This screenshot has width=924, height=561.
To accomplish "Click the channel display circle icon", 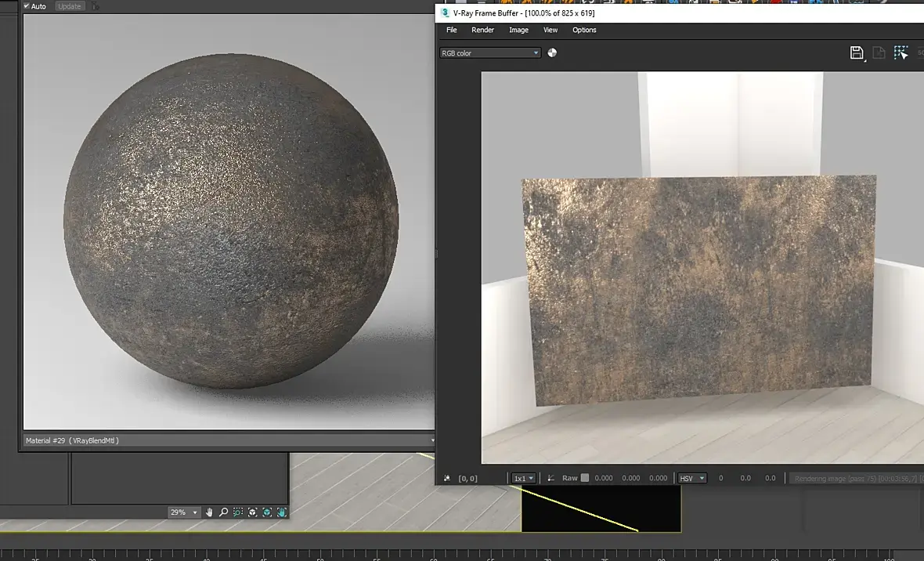I will click(x=552, y=52).
